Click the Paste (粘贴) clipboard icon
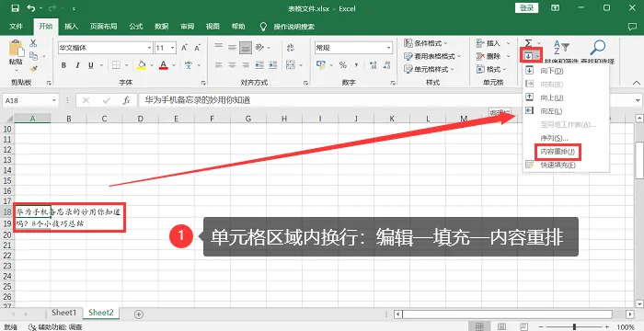644x331 pixels. pyautogui.click(x=16, y=49)
